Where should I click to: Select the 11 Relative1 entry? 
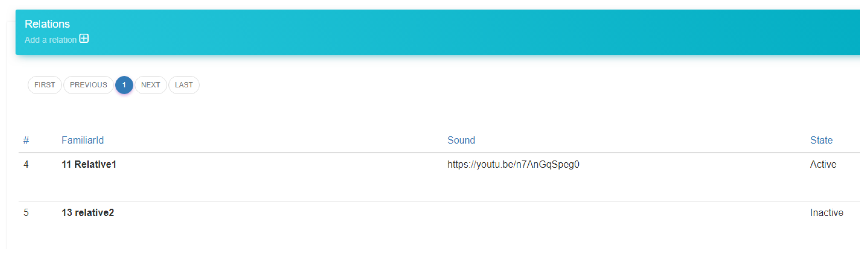89,164
